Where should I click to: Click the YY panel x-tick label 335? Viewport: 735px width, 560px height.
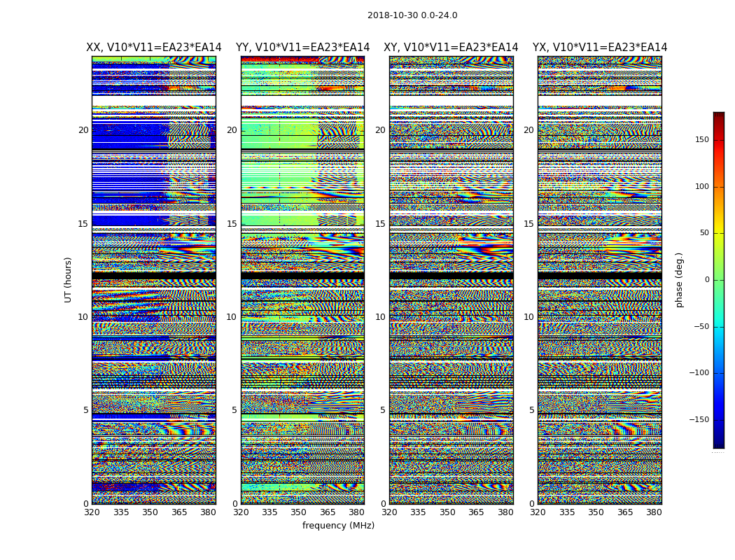[270, 512]
